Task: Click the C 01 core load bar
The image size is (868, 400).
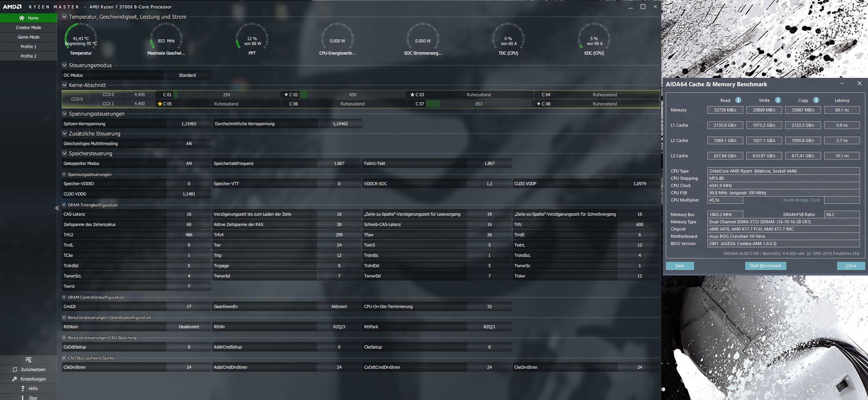Action: (x=227, y=95)
